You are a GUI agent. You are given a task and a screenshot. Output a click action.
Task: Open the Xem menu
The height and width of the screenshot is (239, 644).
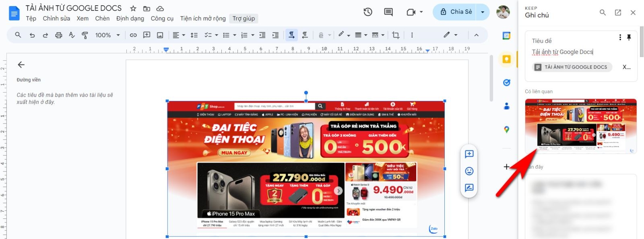[x=83, y=19]
